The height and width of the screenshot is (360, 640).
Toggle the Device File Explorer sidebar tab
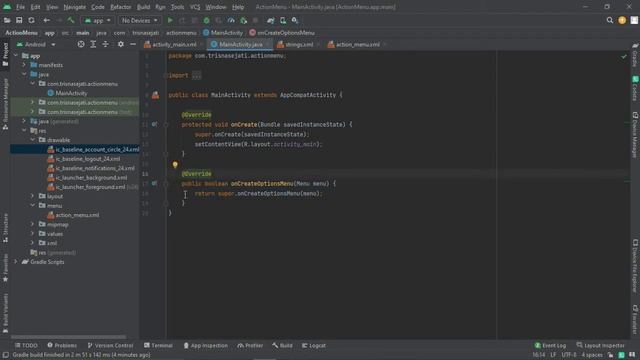coord(635,266)
